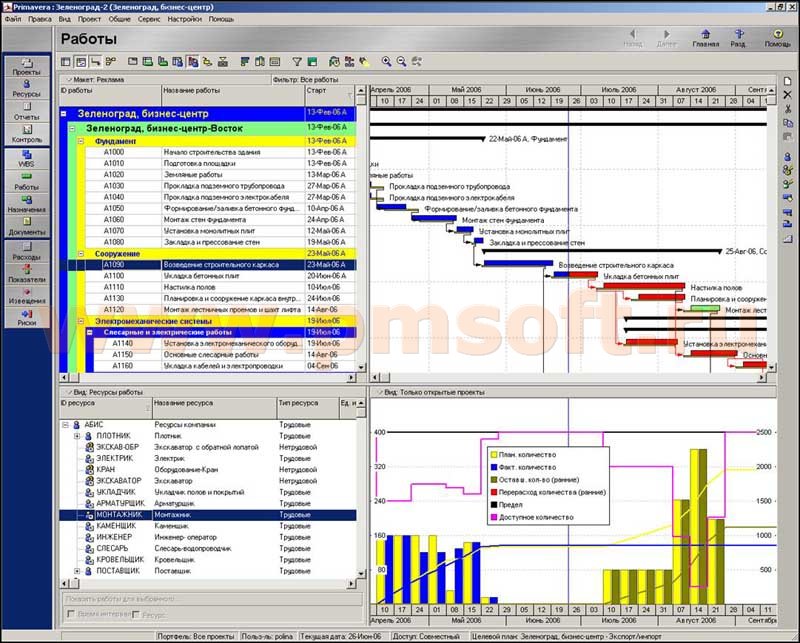Open Извещения in the left sidebar
This screenshot has width=800, height=643.
tap(27, 296)
